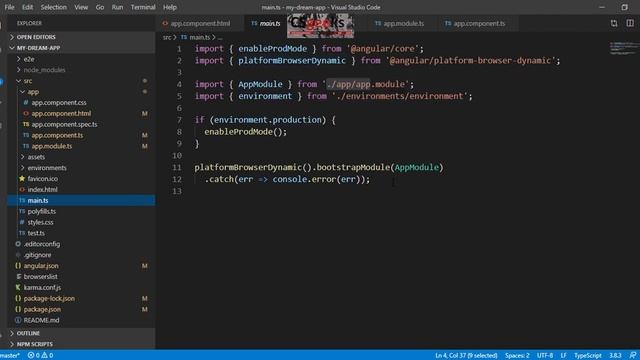
Task: Click the code minimap preview
Action: click(x=624, y=48)
